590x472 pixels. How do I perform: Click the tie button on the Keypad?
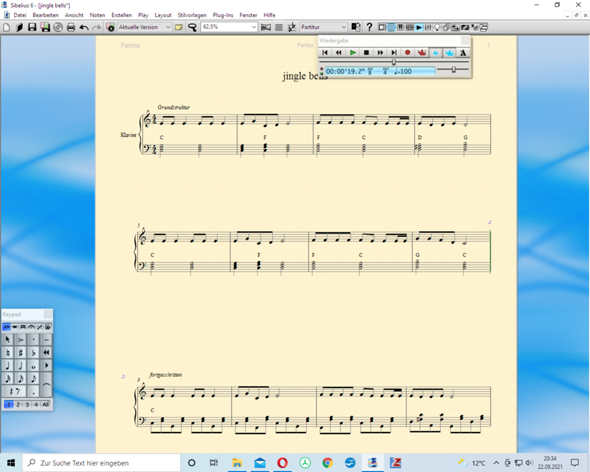[47, 384]
